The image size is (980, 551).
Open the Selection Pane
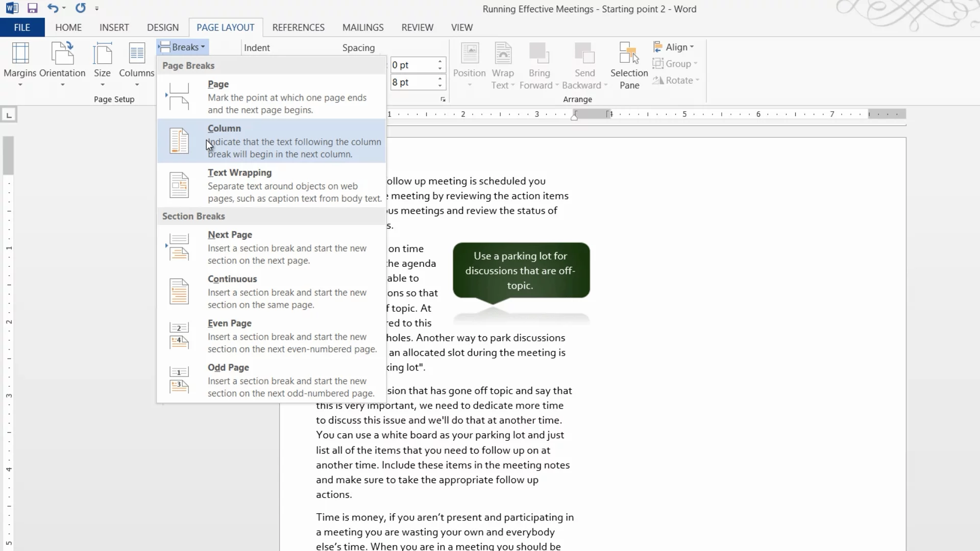pyautogui.click(x=629, y=65)
